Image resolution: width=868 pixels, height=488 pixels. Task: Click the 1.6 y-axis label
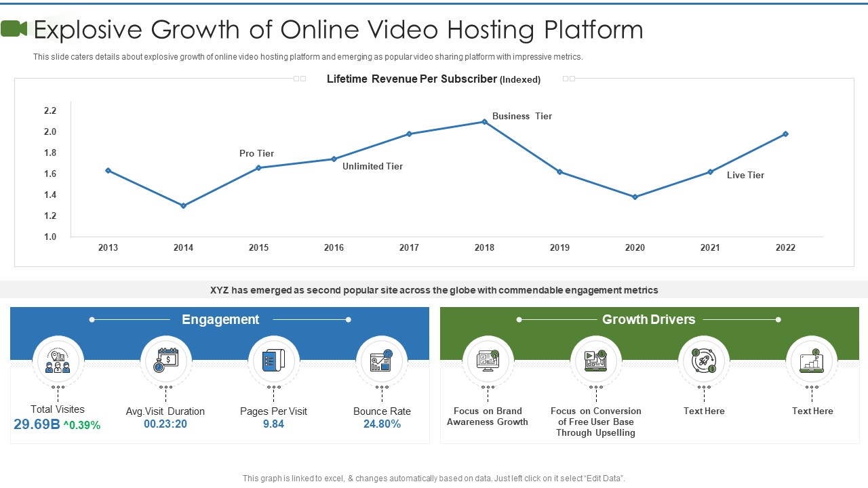click(50, 174)
